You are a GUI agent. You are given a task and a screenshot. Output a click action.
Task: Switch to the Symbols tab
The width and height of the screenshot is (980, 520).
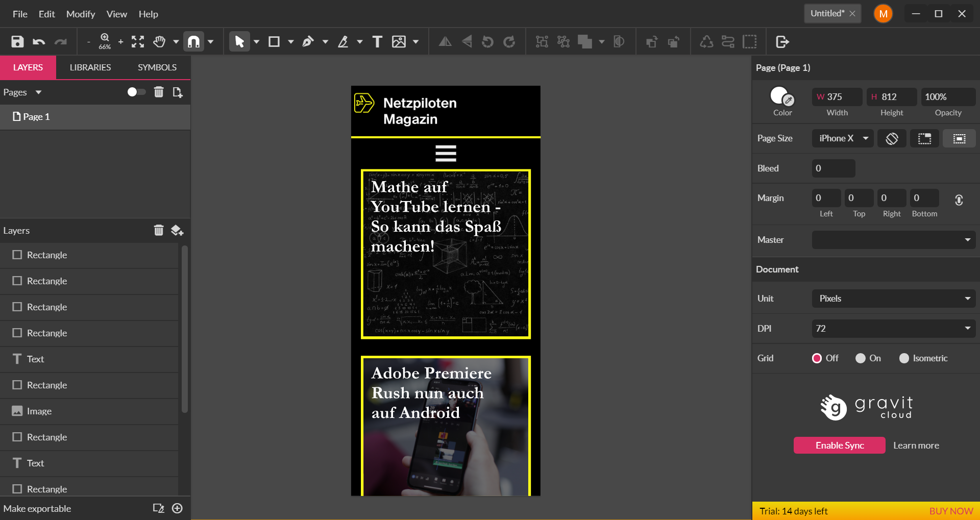[157, 67]
